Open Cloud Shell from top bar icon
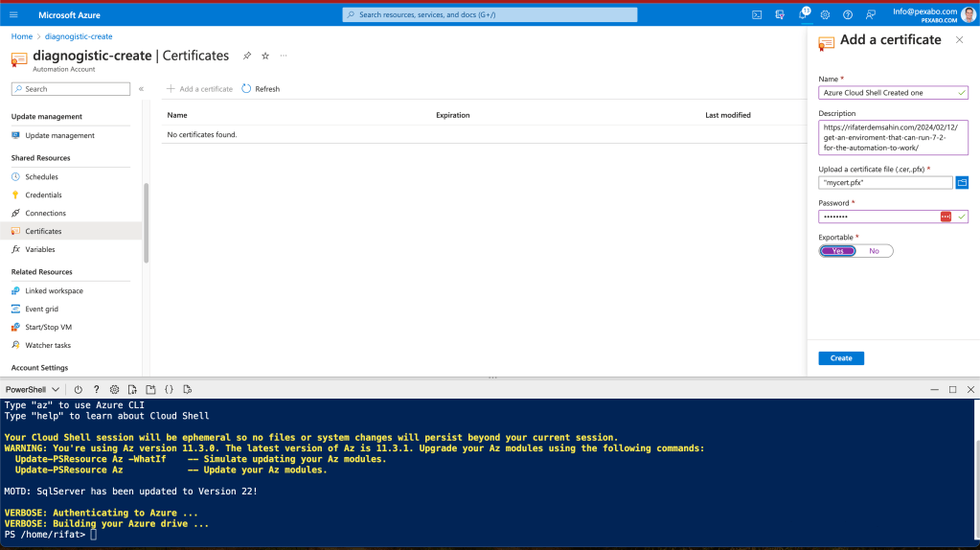 pos(756,14)
